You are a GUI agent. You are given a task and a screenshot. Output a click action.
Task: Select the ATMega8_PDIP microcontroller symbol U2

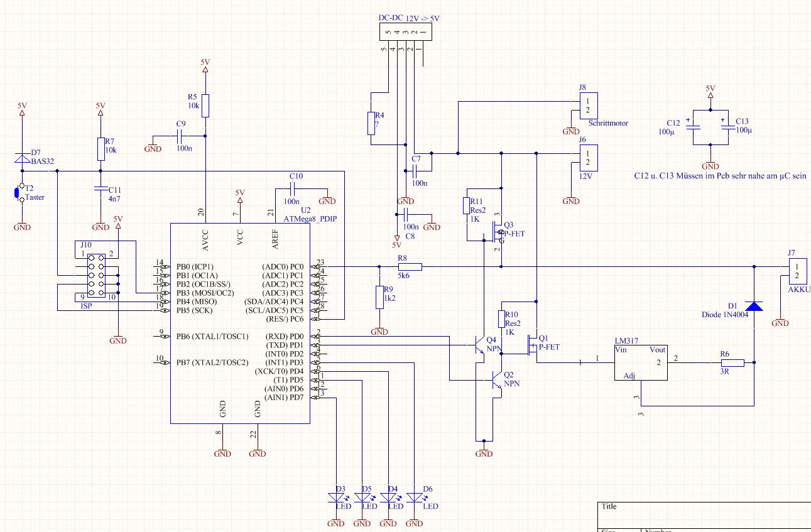point(240,320)
